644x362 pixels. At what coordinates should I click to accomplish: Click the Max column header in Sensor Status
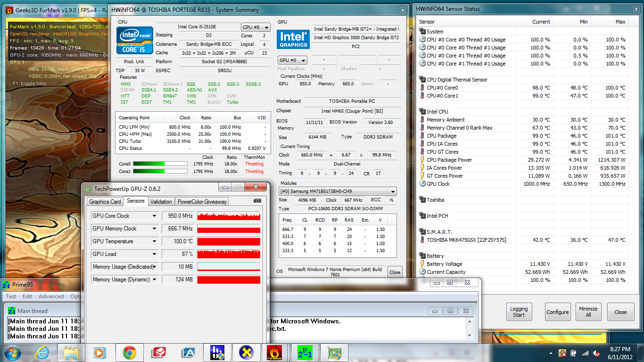[610, 22]
